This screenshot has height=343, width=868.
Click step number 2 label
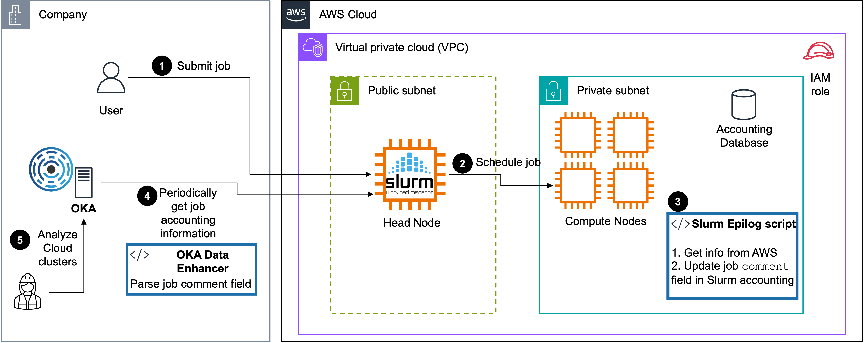click(462, 164)
